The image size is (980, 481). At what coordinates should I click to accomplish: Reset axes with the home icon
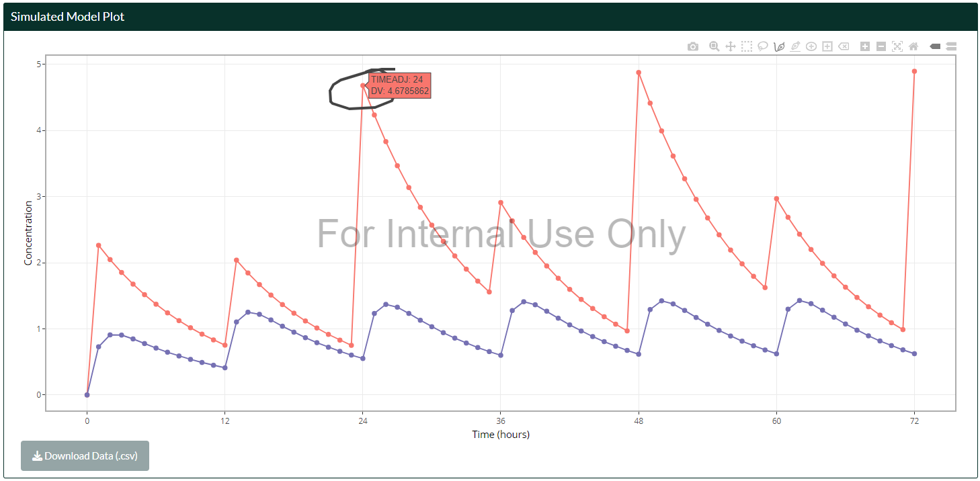913,46
